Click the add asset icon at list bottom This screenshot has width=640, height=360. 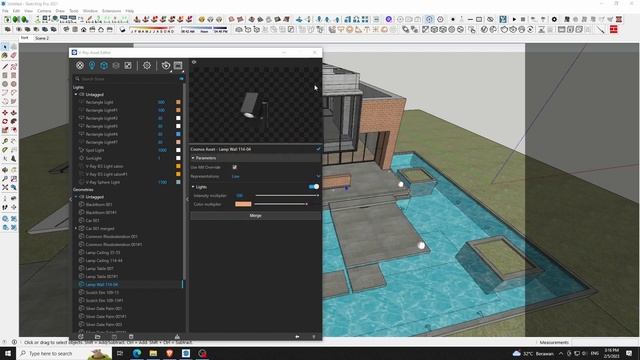coord(81,337)
